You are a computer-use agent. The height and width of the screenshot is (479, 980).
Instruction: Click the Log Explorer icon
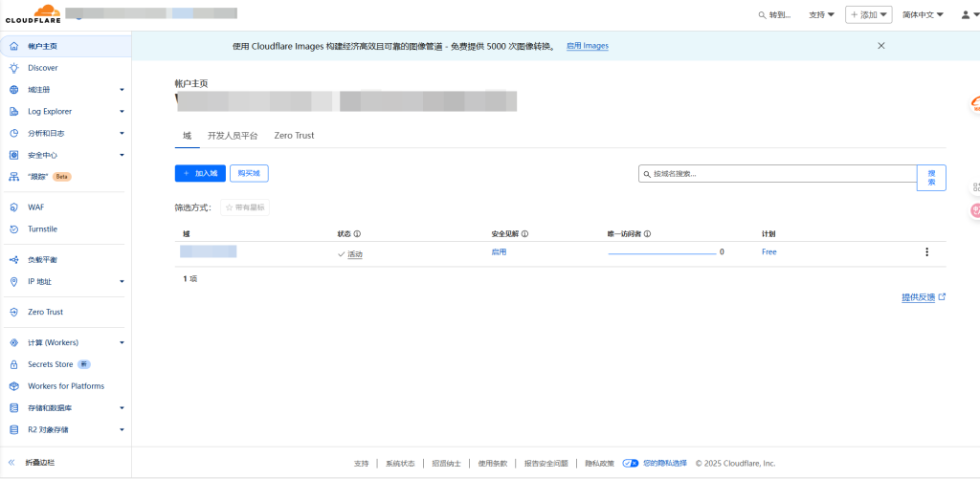(x=14, y=112)
